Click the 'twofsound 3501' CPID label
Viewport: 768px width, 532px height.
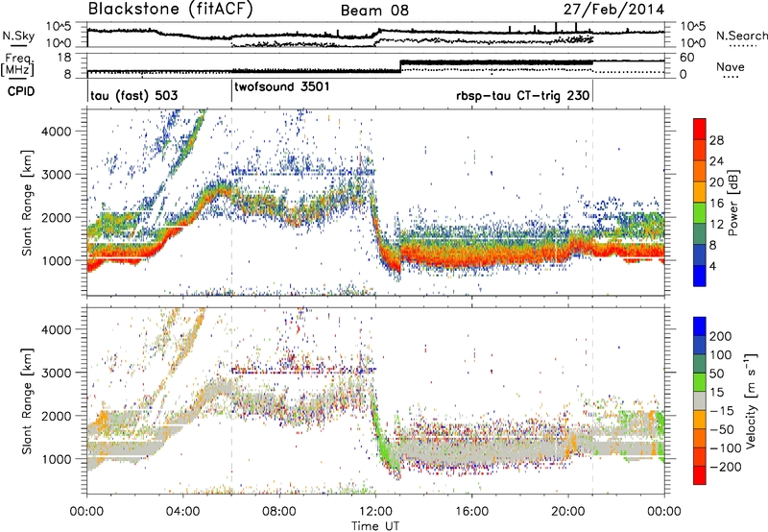point(282,87)
